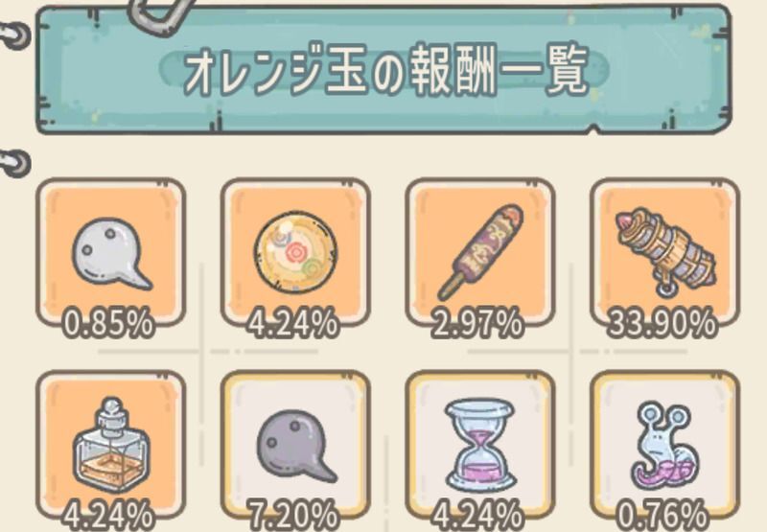Click the 0.76% drop rate label
The width and height of the screenshot is (767, 532).
coord(662,515)
